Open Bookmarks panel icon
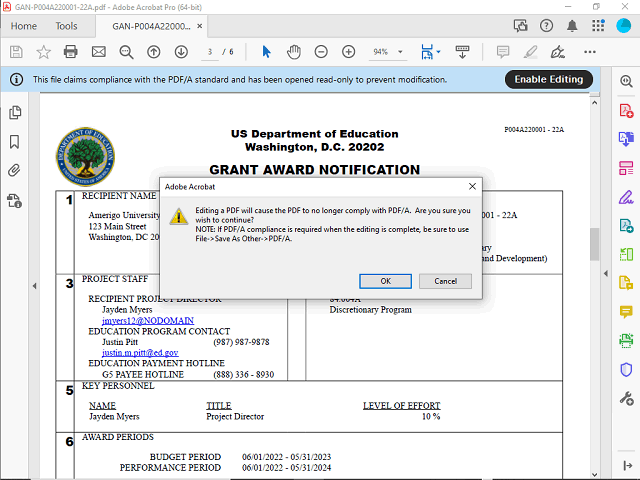This screenshot has width=640, height=480. [14, 142]
